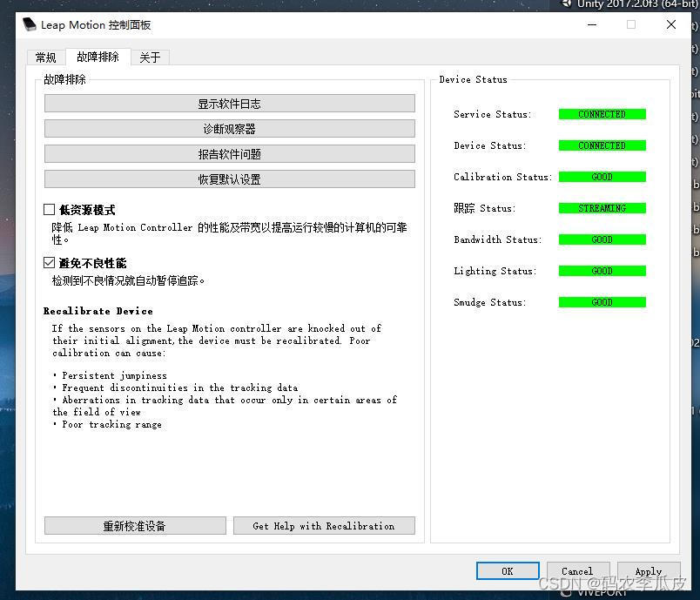700x600 pixels.
Task: Click the 'Service Status:' label
Action: click(x=493, y=114)
